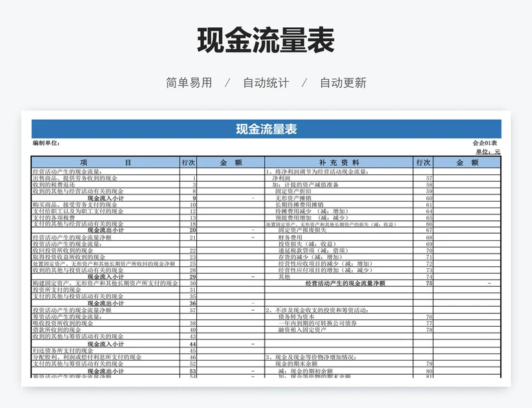
Task: Click the blue banner title 现金流量表
Action: coord(267,129)
